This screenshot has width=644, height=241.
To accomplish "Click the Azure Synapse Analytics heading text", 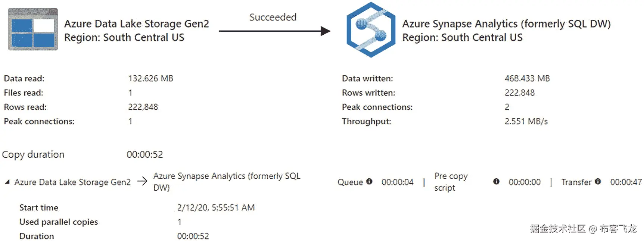I will 506,24.
